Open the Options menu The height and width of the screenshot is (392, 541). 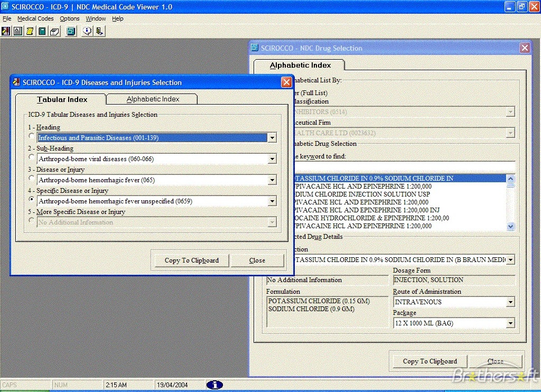pyautogui.click(x=70, y=18)
